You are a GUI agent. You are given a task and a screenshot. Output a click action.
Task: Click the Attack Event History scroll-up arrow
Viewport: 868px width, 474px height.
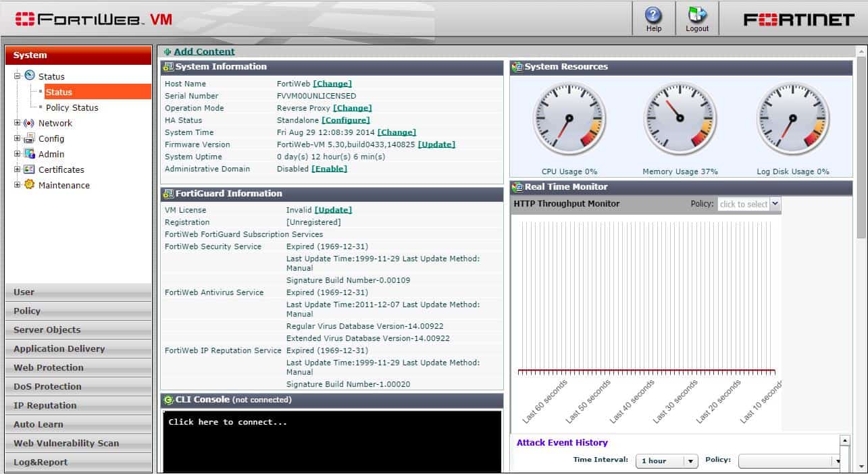point(844,441)
